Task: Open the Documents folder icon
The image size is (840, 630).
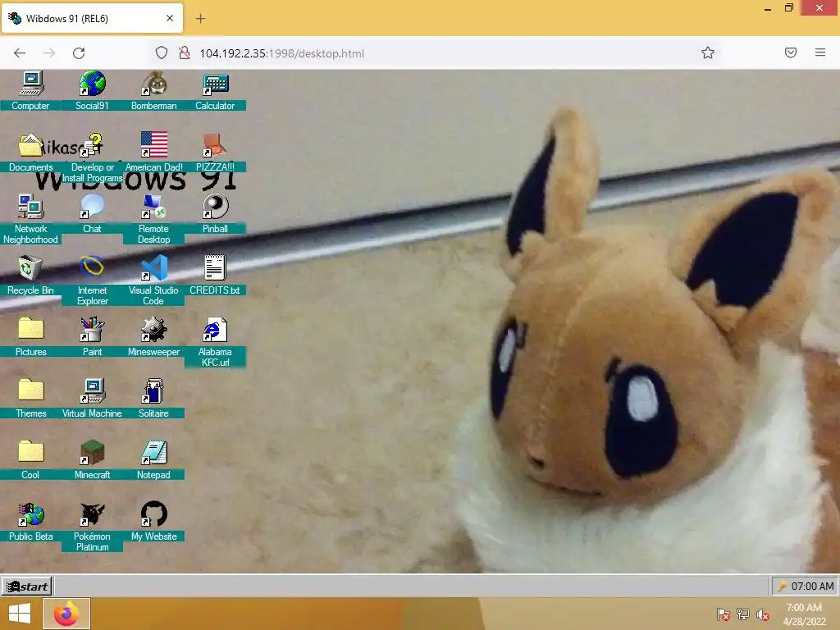Action: [30, 152]
